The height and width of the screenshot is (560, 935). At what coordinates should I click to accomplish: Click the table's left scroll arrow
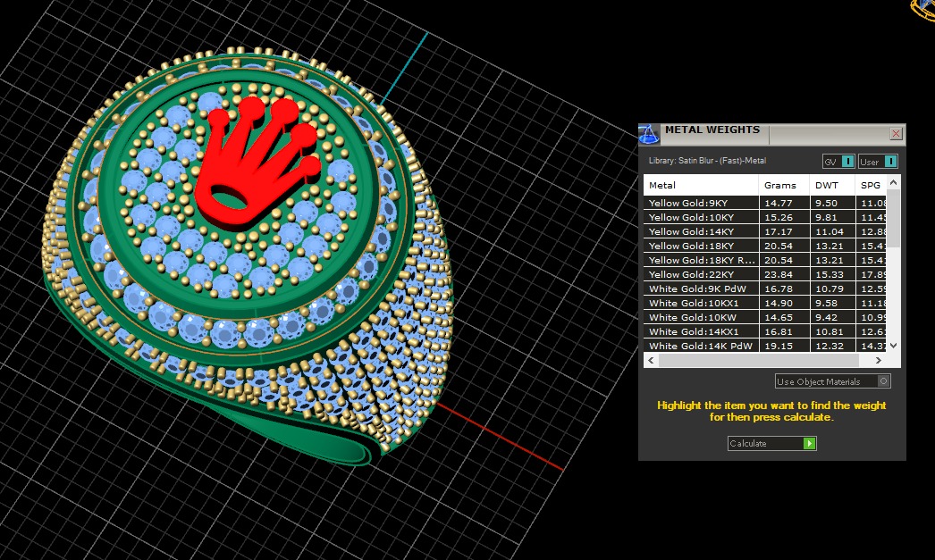(651, 360)
